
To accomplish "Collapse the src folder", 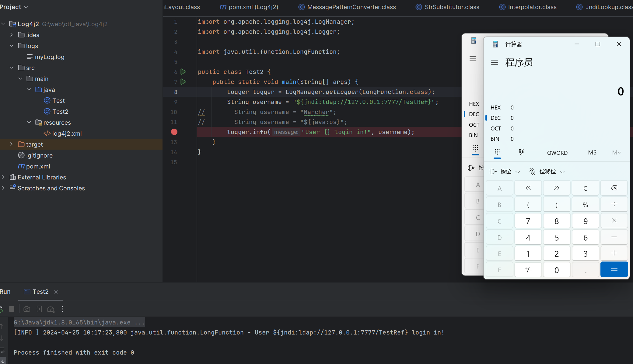I will [11, 68].
